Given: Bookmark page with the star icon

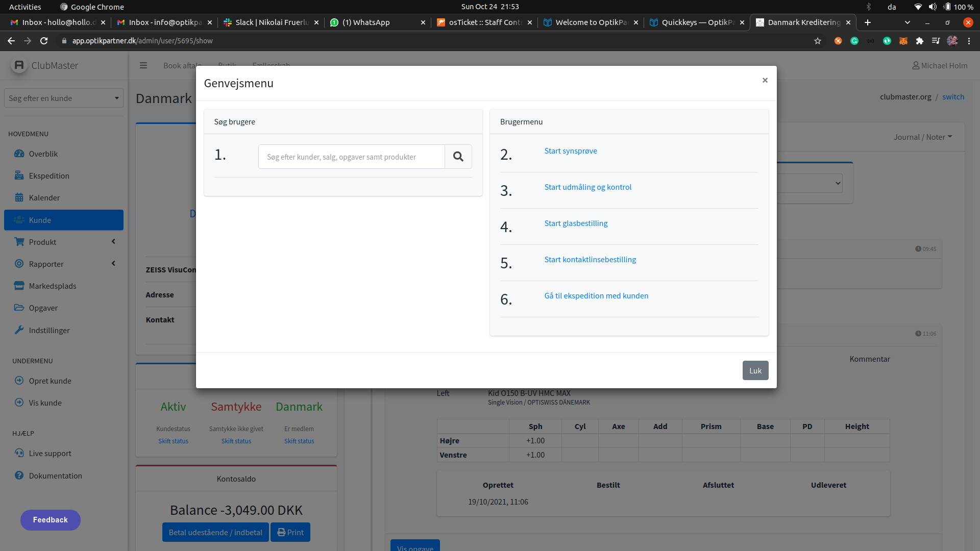Looking at the screenshot, I should coord(818,41).
